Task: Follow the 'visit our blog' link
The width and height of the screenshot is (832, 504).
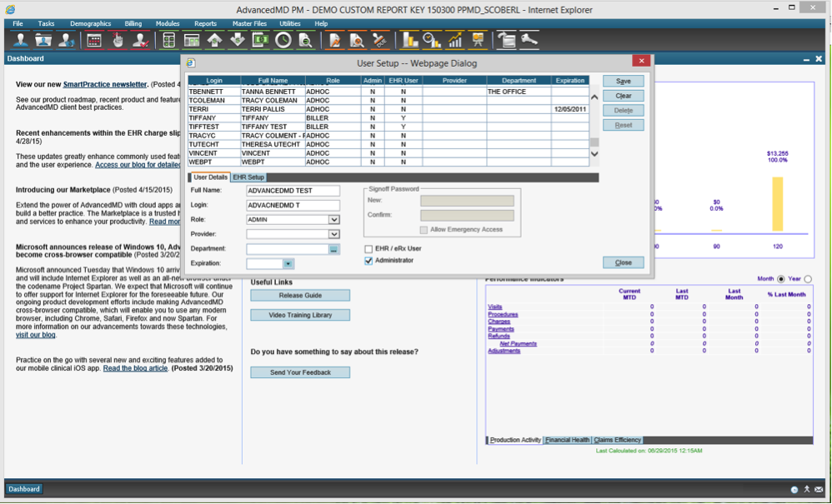Action: click(x=36, y=335)
